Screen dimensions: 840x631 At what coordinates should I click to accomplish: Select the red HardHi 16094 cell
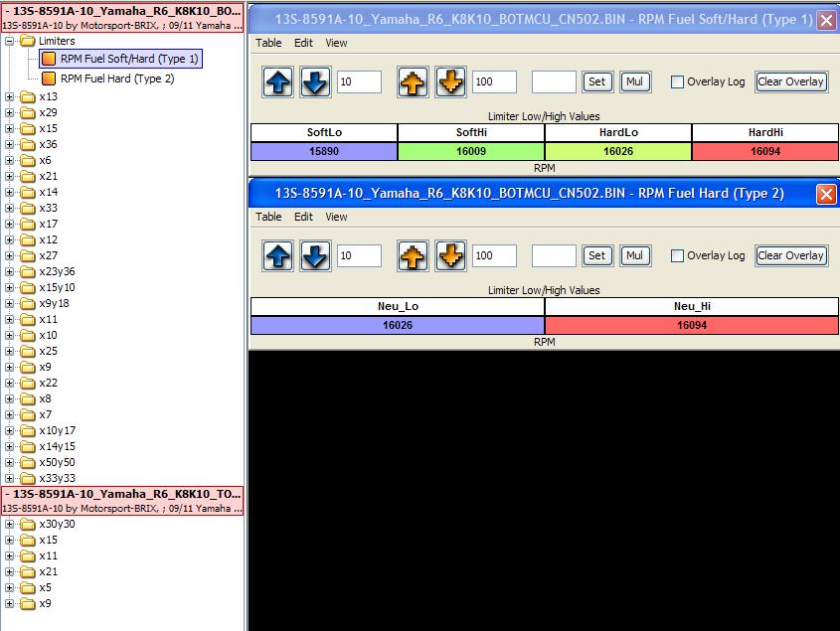click(x=764, y=151)
